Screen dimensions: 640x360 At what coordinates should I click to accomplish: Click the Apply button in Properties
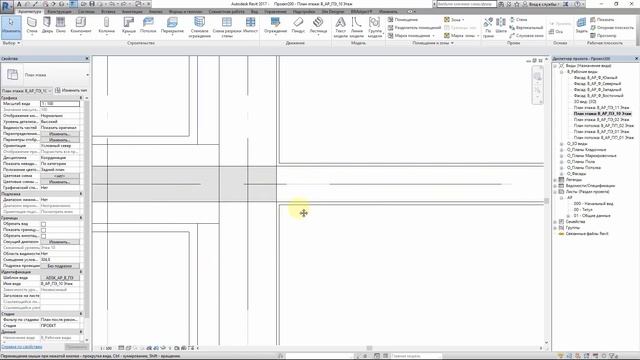[76, 347]
